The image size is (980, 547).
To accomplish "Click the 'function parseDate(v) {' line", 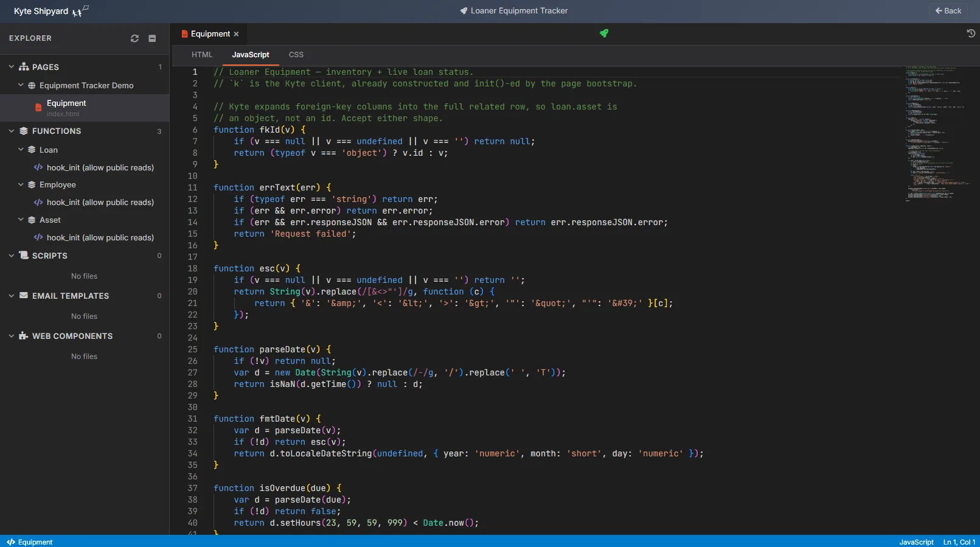I will pyautogui.click(x=273, y=349).
